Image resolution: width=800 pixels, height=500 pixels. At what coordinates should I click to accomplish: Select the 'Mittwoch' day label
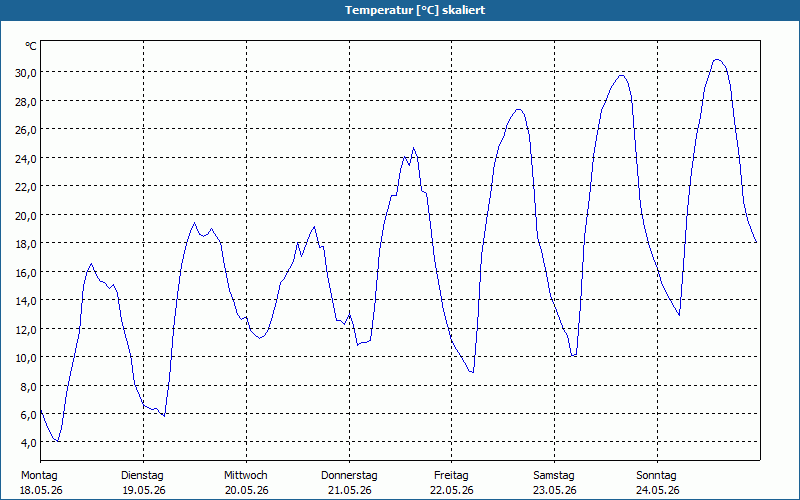point(246,476)
